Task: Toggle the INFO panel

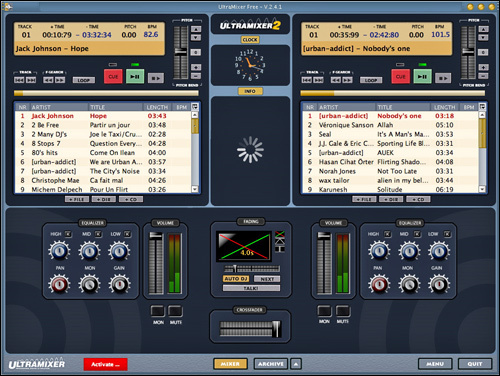Action: (x=250, y=91)
